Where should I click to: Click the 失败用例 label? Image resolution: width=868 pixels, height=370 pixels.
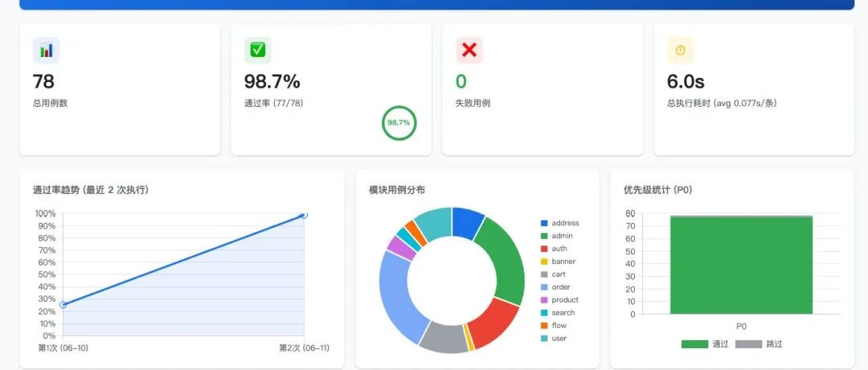pos(473,103)
